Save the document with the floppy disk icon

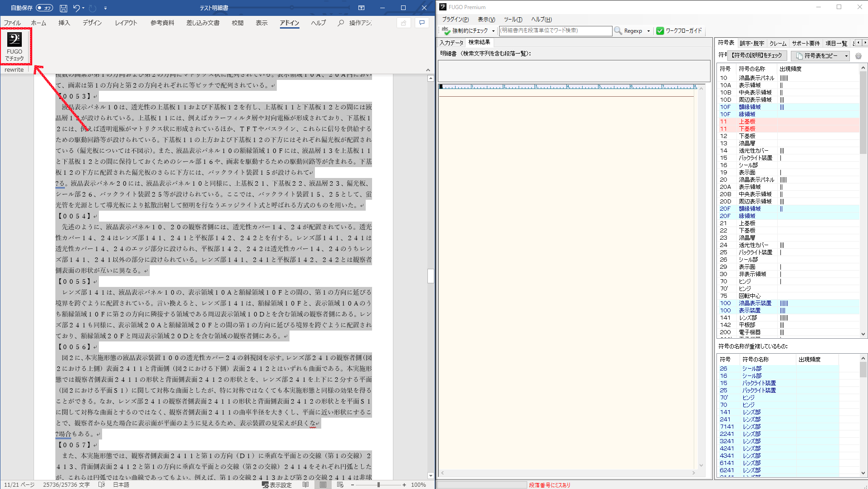[x=64, y=8]
